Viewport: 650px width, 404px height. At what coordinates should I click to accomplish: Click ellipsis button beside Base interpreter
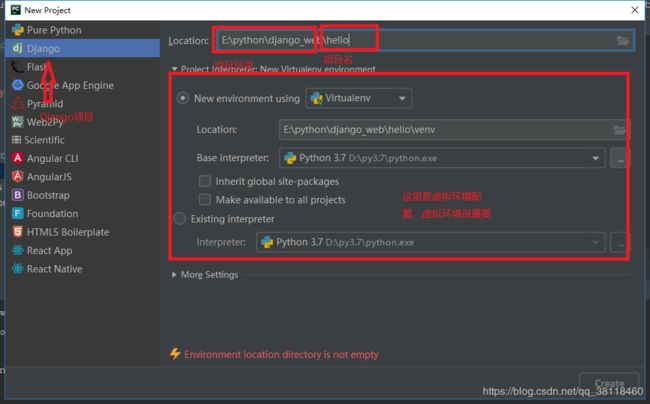(620, 158)
